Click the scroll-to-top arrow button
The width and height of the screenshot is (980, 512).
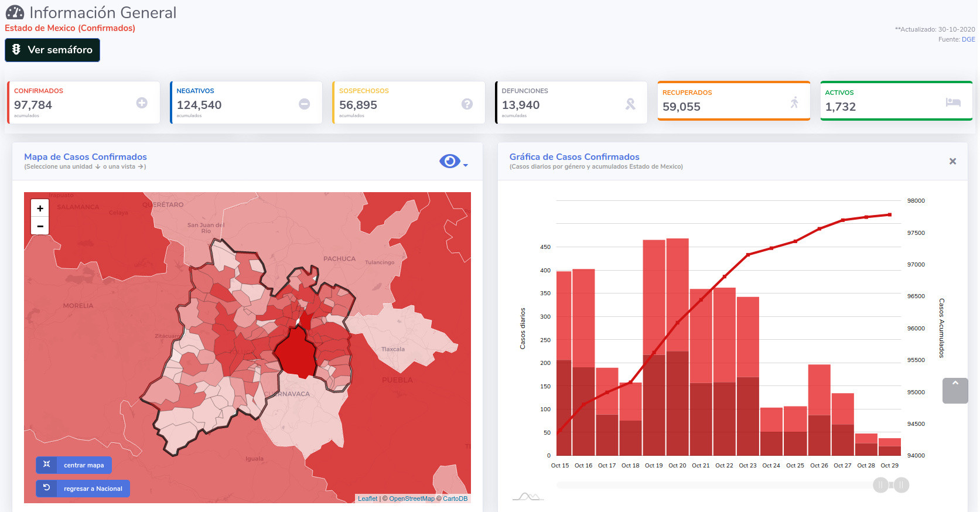pyautogui.click(x=955, y=391)
